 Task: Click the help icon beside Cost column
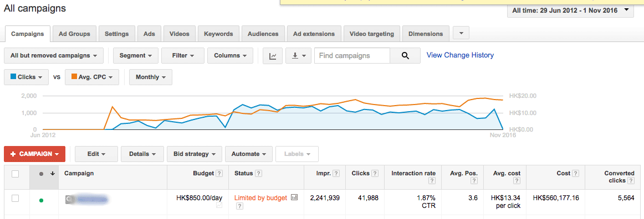pos(576,174)
